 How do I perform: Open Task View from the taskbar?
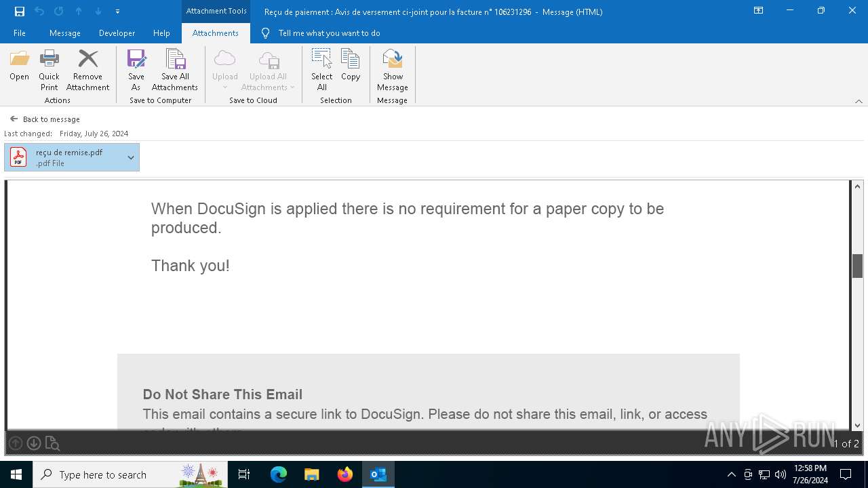tap(244, 474)
